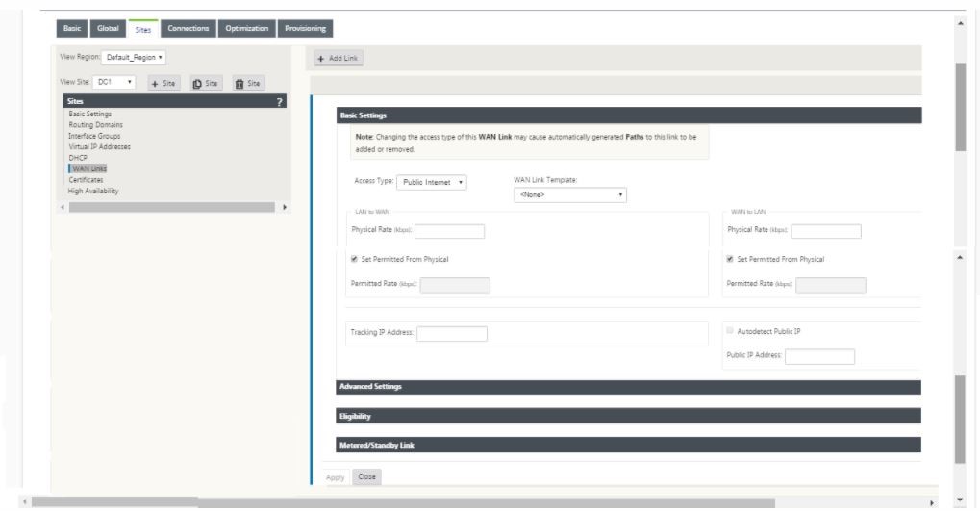Switch to the Connections tab
The width and height of the screenshot is (980, 513).
click(188, 29)
